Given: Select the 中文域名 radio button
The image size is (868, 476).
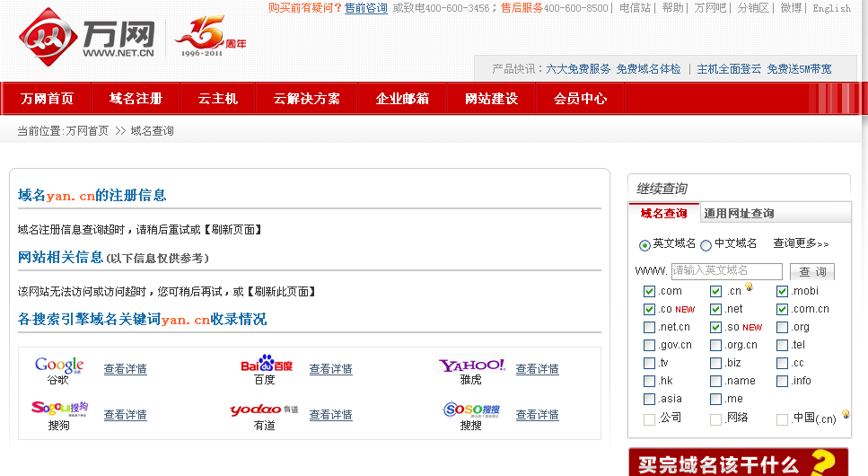Looking at the screenshot, I should [706, 245].
